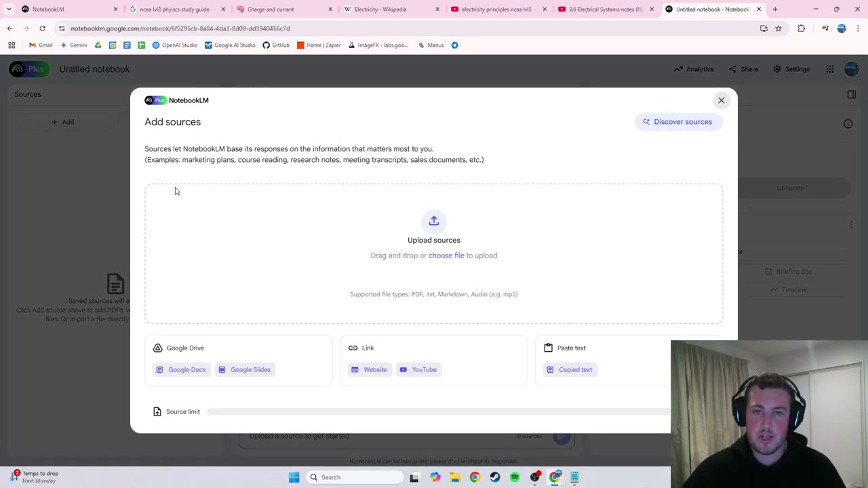Bookmark this page with star icon
Viewport: 868px width, 488px height.
(778, 28)
